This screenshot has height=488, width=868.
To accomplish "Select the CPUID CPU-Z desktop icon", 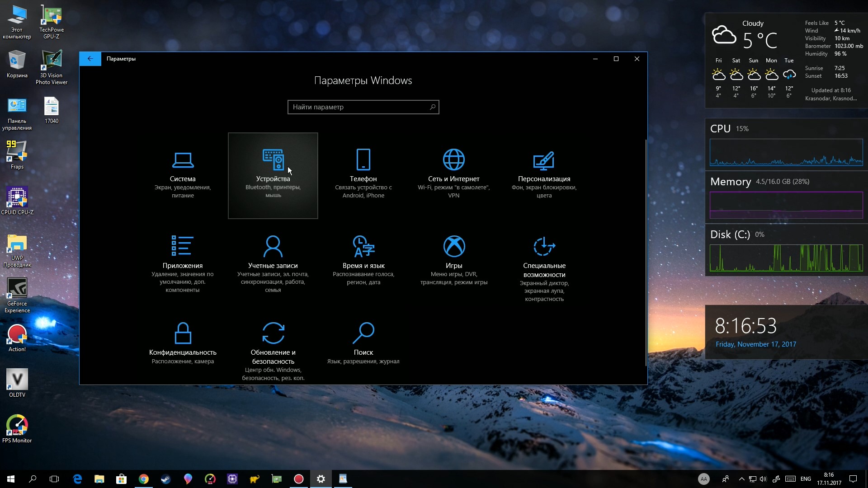I will click(17, 201).
